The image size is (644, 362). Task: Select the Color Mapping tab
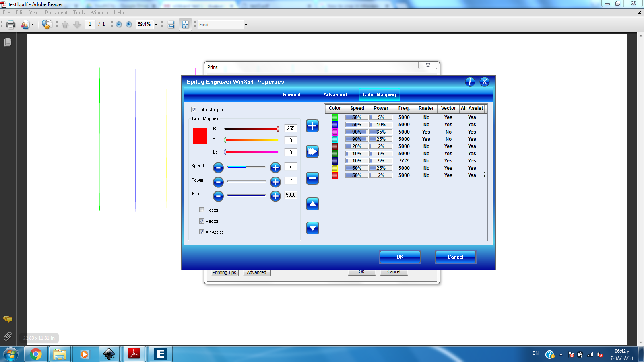click(x=380, y=95)
